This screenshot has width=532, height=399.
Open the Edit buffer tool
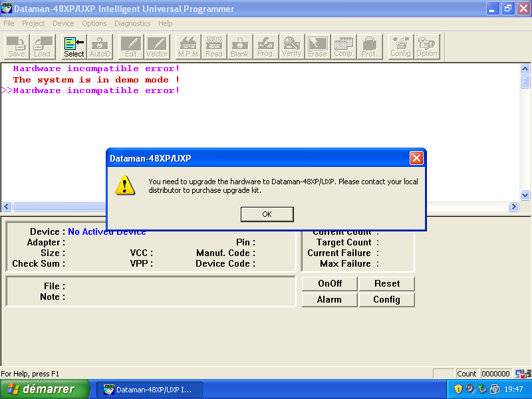point(131,47)
